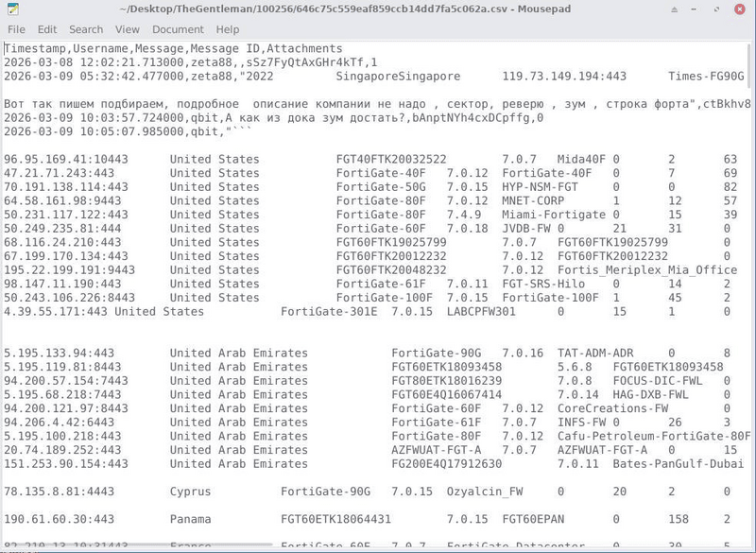Click timestamp '2026-03-09 10:05:07.985000'

point(94,131)
